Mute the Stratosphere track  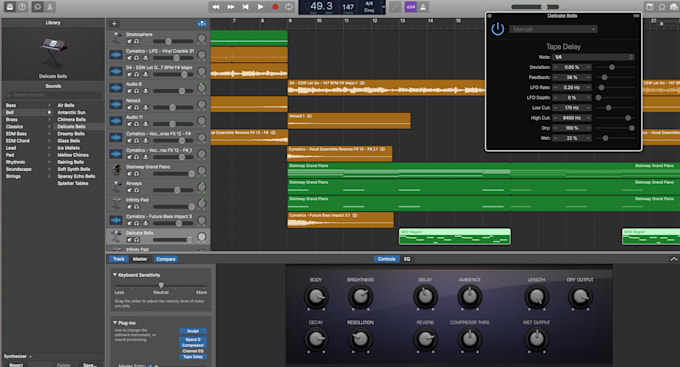coord(129,41)
